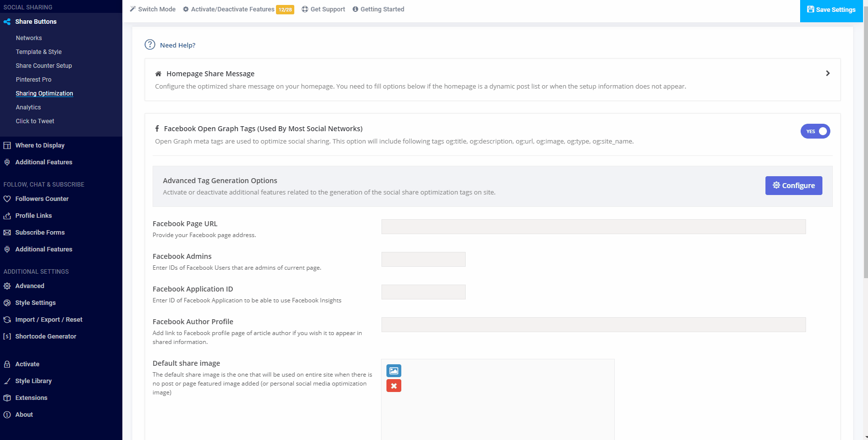This screenshot has height=440, width=868.
Task: Open Extensions in sidebar
Action: pyautogui.click(x=31, y=398)
